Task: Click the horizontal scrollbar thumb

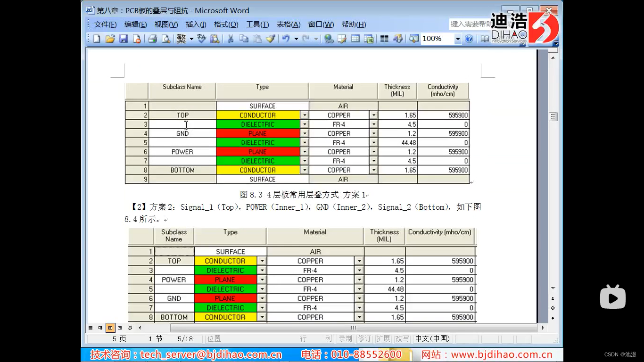Action: pos(354,328)
